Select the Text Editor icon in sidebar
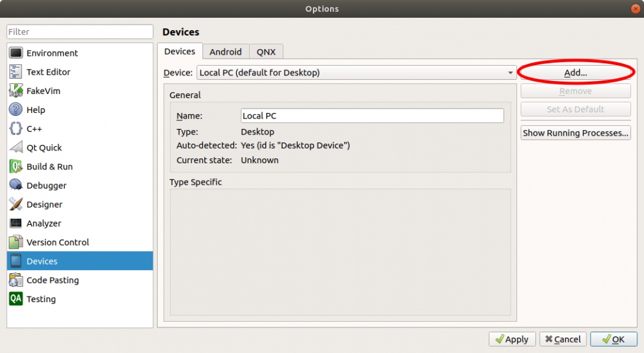This screenshot has width=644, height=353. 16,72
